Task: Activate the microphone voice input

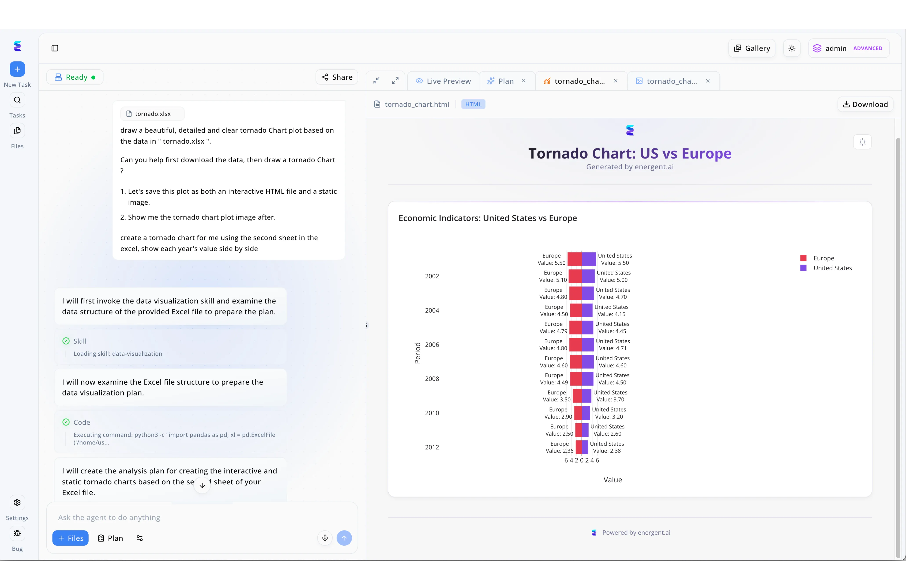Action: click(x=325, y=538)
